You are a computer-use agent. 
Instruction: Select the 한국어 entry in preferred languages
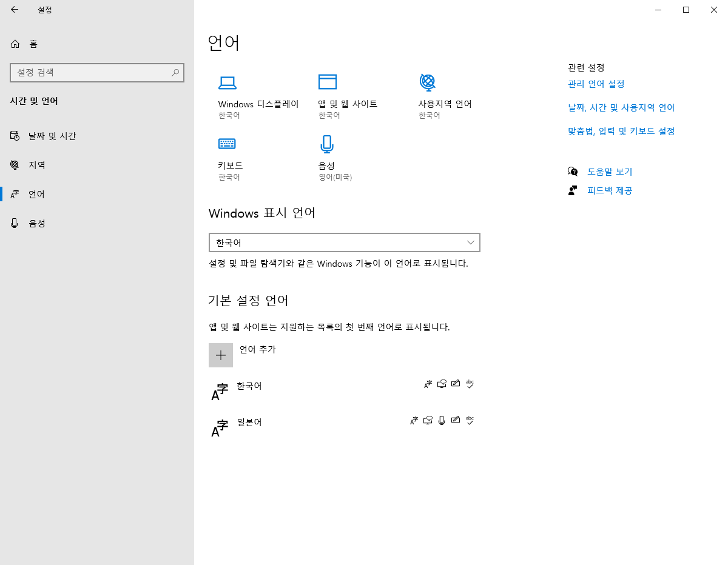point(344,392)
